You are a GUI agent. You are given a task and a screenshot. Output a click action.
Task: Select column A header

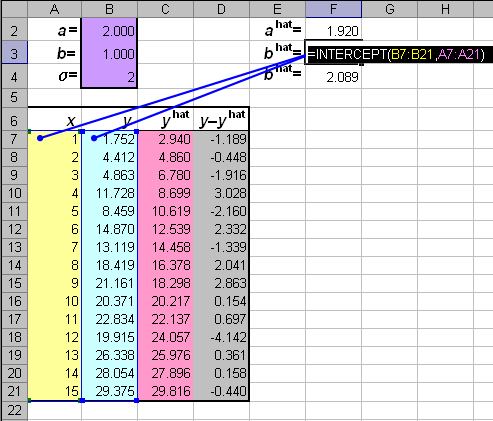coord(54,9)
